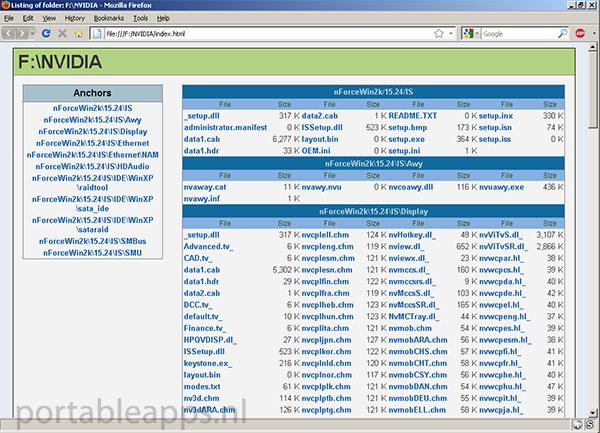Open nvViTvS.dl_ file link
600x433 pixels.
point(501,235)
